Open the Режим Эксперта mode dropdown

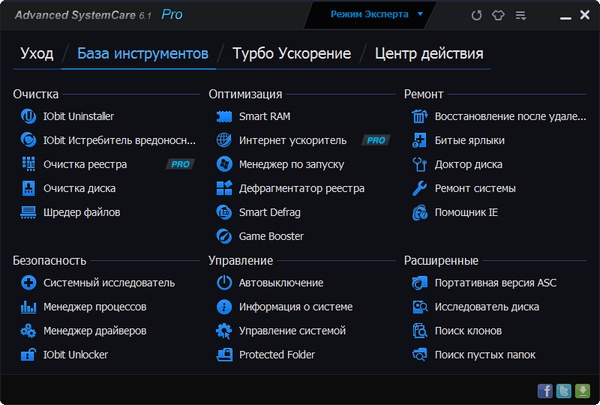pos(376,15)
